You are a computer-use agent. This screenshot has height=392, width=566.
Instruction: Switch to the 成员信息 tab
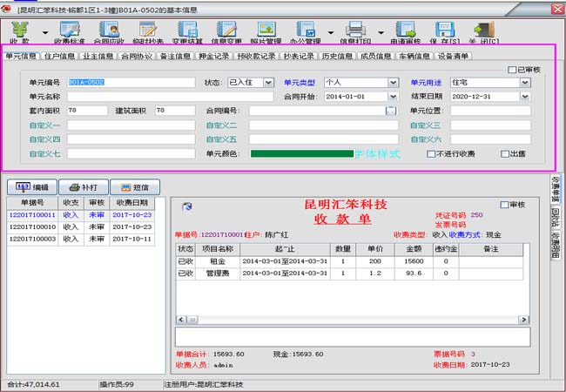pyautogui.click(x=376, y=57)
